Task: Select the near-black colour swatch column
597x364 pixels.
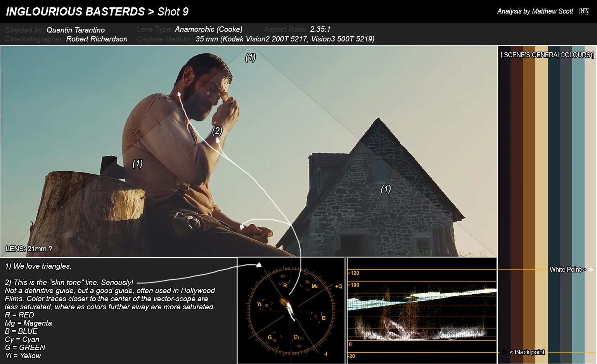Action: tap(504, 205)
